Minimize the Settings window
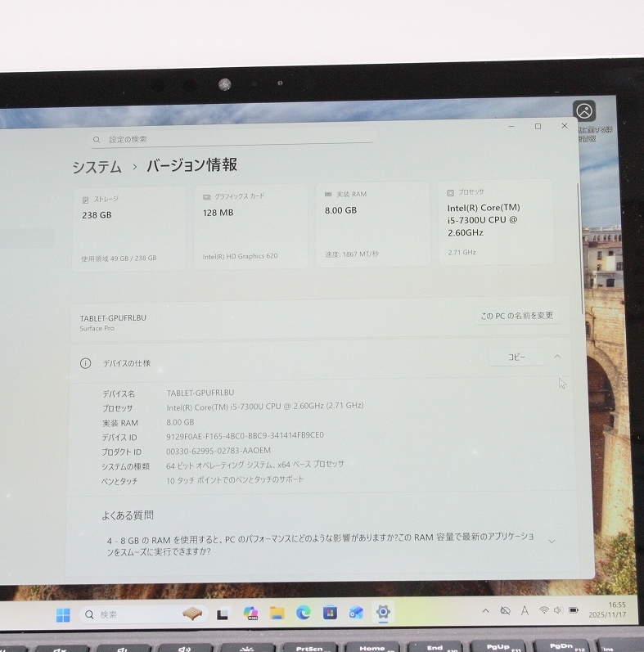This screenshot has height=652, width=644. click(x=511, y=126)
